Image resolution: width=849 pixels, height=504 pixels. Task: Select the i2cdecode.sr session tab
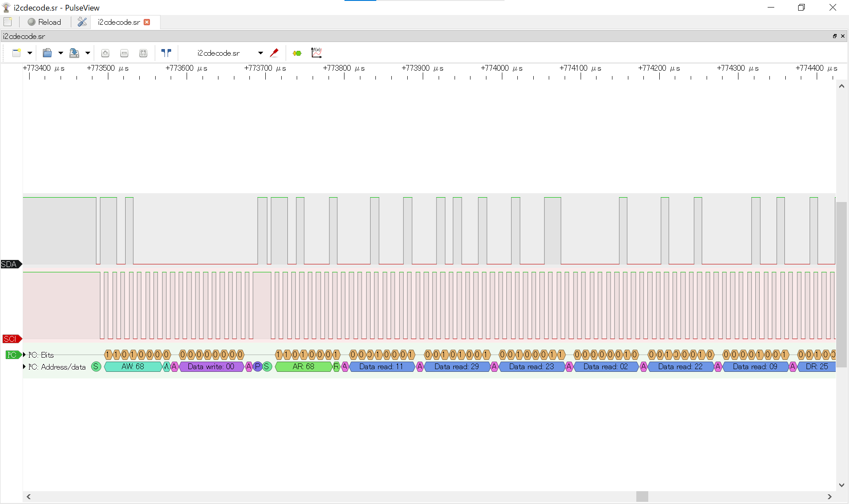(119, 22)
